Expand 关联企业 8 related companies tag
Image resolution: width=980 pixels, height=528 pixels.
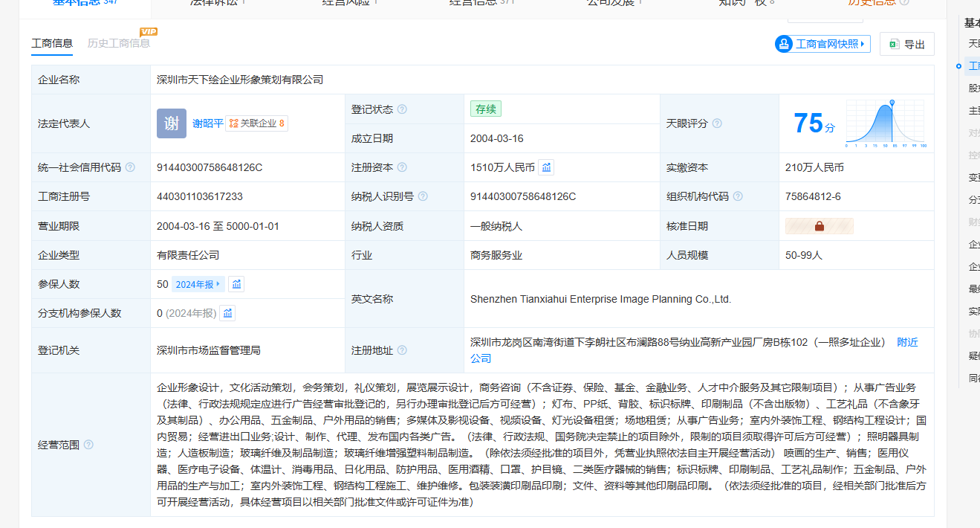[257, 123]
